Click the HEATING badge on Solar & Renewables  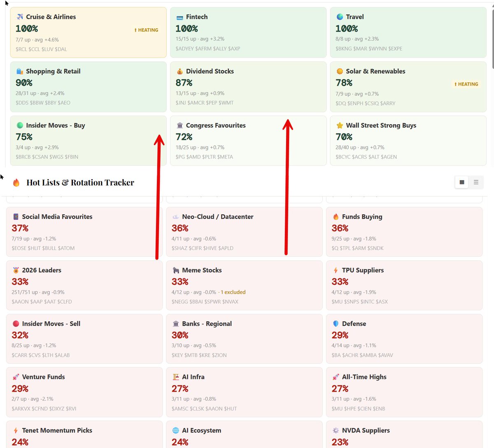[x=466, y=84]
